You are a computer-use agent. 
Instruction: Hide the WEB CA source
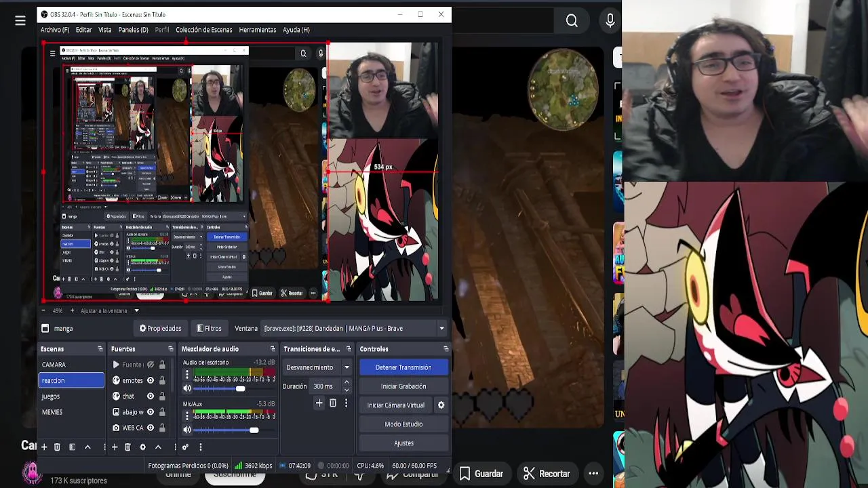(151, 428)
